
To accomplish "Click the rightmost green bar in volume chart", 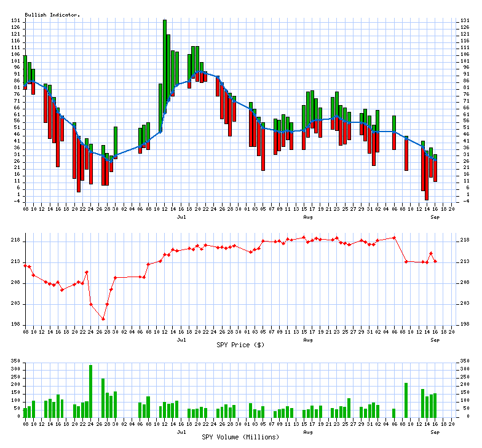I will 435,405.
